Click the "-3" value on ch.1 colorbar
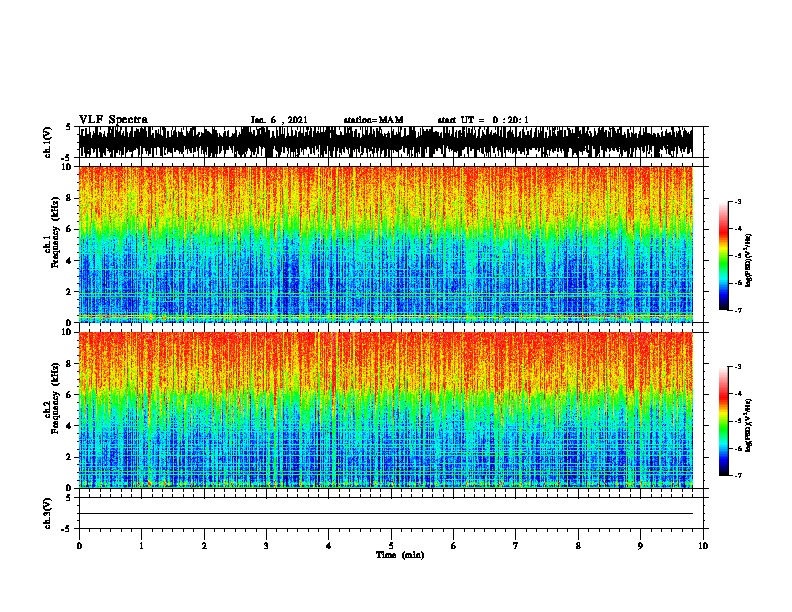 pos(738,201)
